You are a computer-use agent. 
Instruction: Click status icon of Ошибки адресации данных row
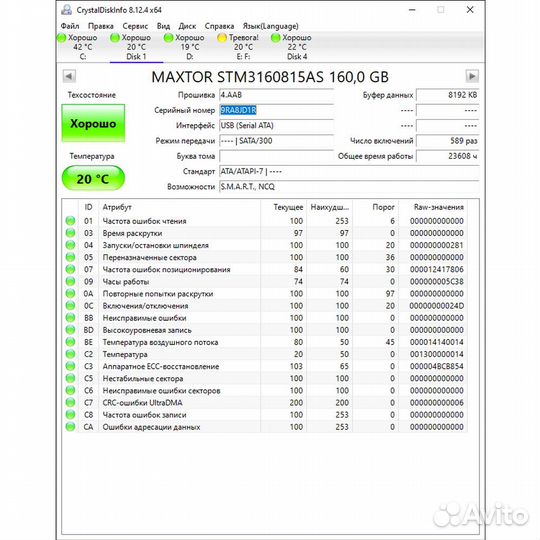[x=70, y=427]
